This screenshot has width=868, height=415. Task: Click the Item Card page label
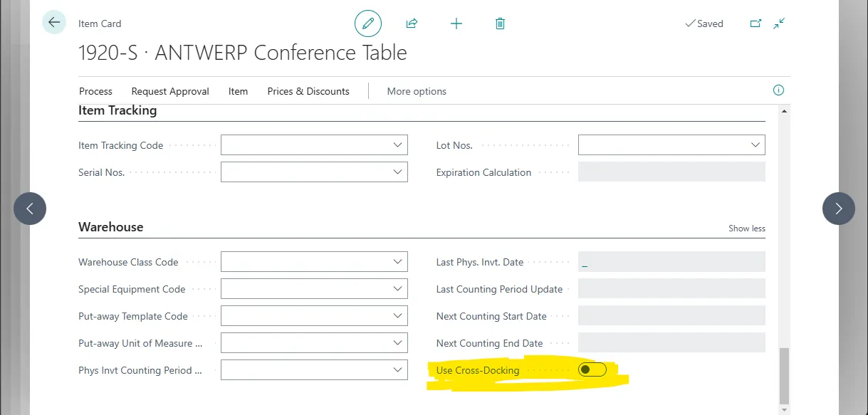[100, 23]
